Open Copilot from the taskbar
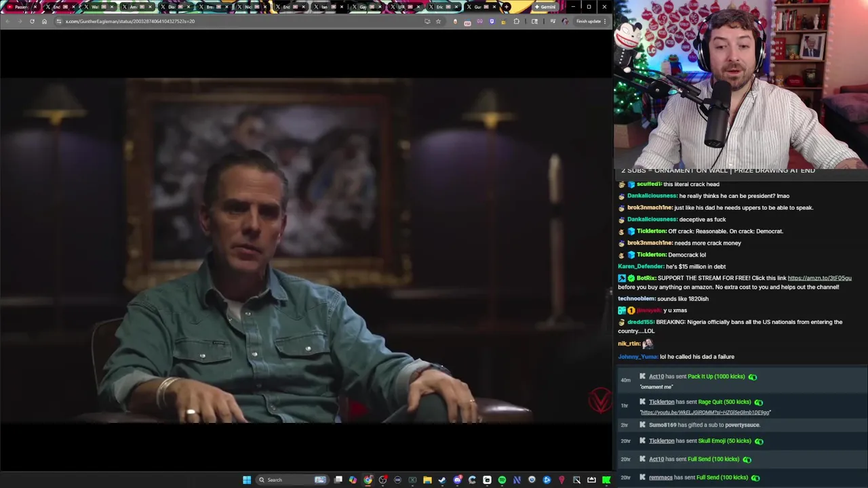This screenshot has height=488, width=868. click(x=353, y=480)
